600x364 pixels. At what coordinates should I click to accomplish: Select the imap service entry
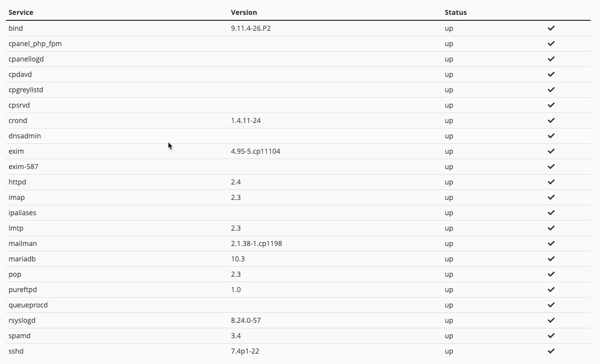pos(16,197)
